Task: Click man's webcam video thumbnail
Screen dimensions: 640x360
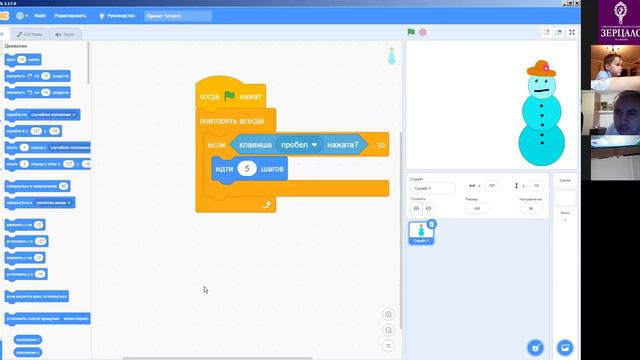Action: click(611, 113)
